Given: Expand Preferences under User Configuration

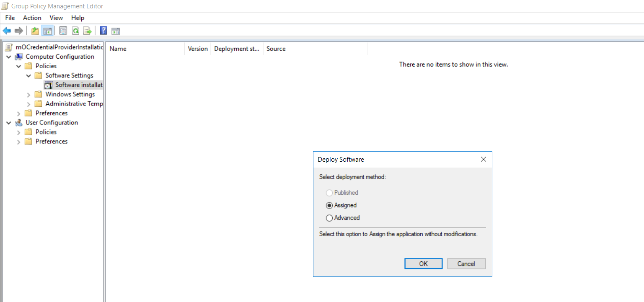Looking at the screenshot, I should [19, 142].
